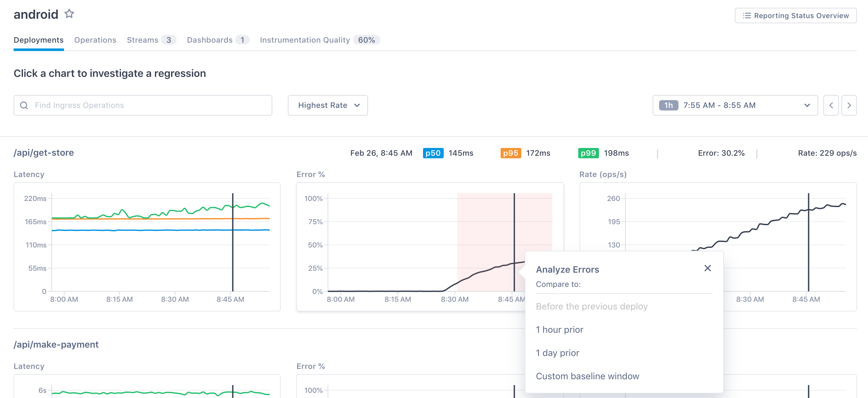Click the p95 latency badge
Image resolution: width=868 pixels, height=398 pixels.
point(510,153)
